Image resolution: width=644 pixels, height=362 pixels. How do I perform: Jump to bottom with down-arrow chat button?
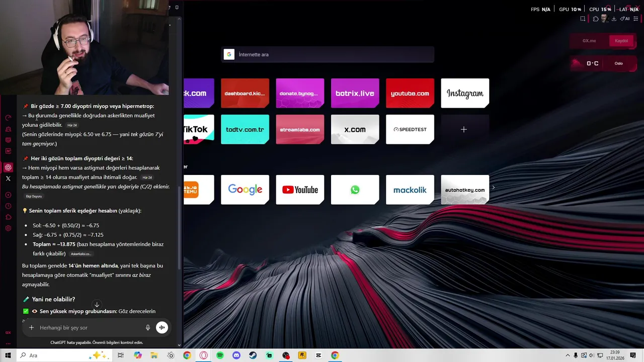point(97,305)
